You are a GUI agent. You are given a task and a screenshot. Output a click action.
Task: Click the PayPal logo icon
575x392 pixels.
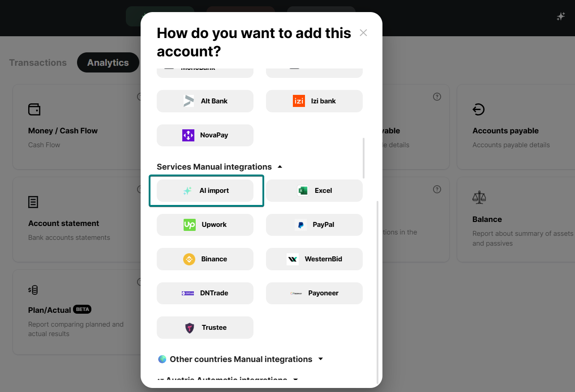click(301, 225)
